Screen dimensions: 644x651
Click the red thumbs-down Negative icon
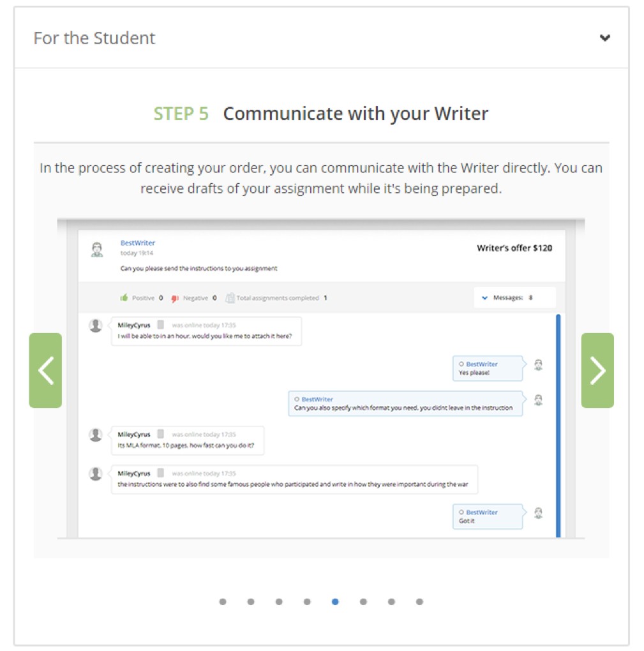175,298
